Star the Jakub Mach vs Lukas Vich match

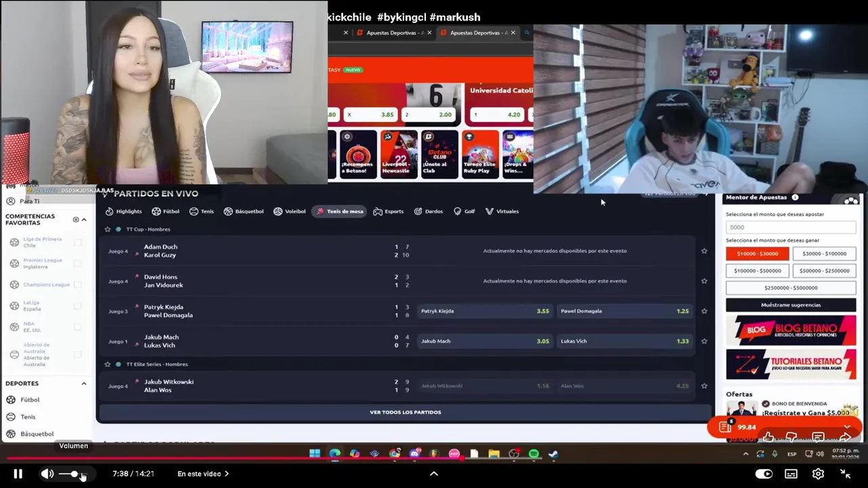[704, 341]
